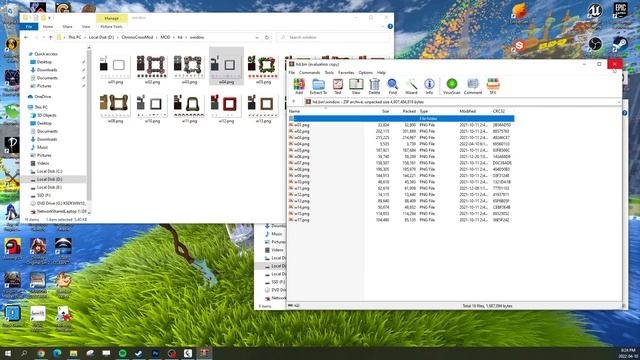
Task: Click ChronoCrossMod in Explorer breadcrumb
Action: [x=137, y=37]
